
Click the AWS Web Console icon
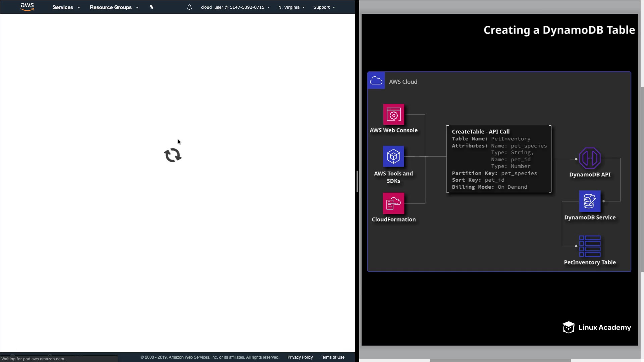tap(393, 114)
